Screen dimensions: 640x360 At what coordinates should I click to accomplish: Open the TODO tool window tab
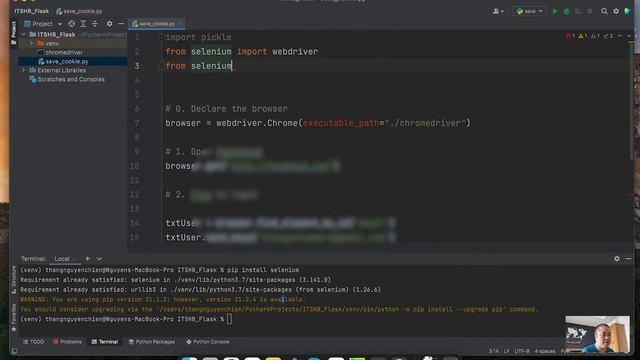coord(33,342)
